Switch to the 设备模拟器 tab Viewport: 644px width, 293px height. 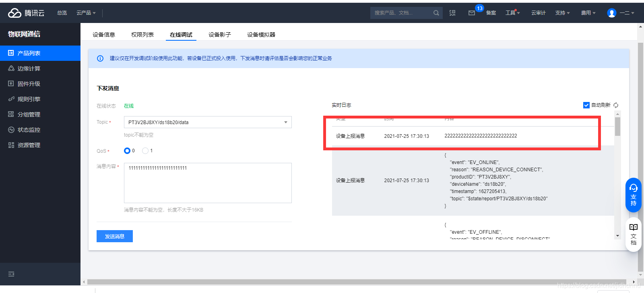click(x=261, y=35)
